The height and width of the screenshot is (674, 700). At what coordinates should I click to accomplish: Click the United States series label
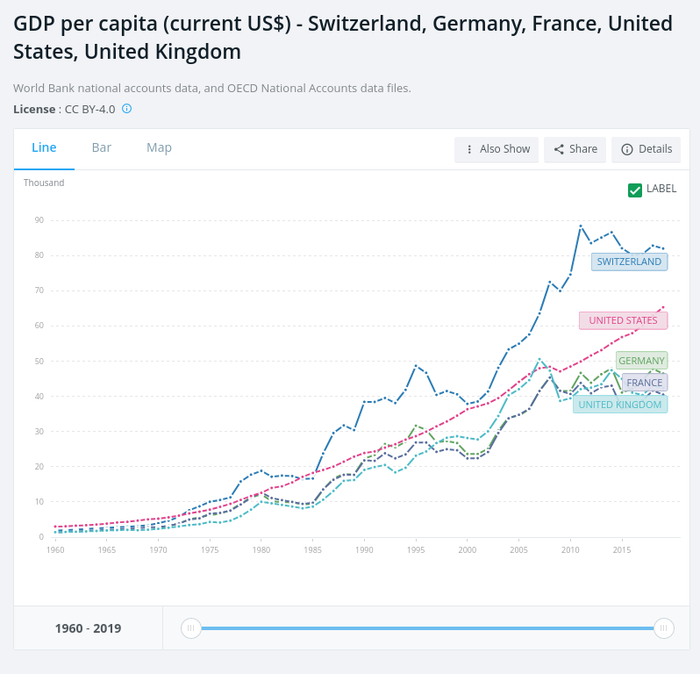coord(623,321)
